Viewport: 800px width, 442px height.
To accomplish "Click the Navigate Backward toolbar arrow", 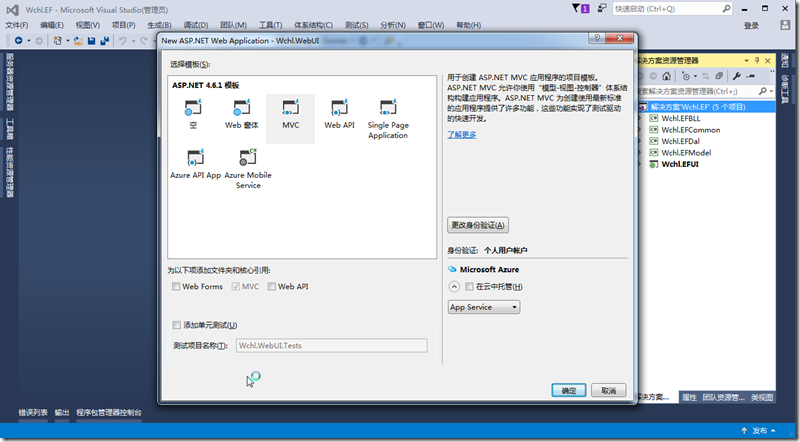I will [x=19, y=40].
